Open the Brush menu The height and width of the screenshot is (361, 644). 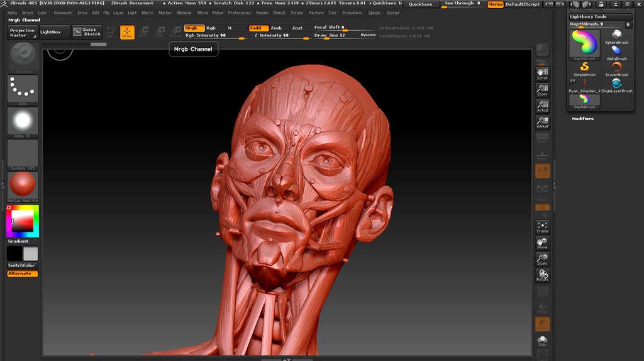point(28,13)
